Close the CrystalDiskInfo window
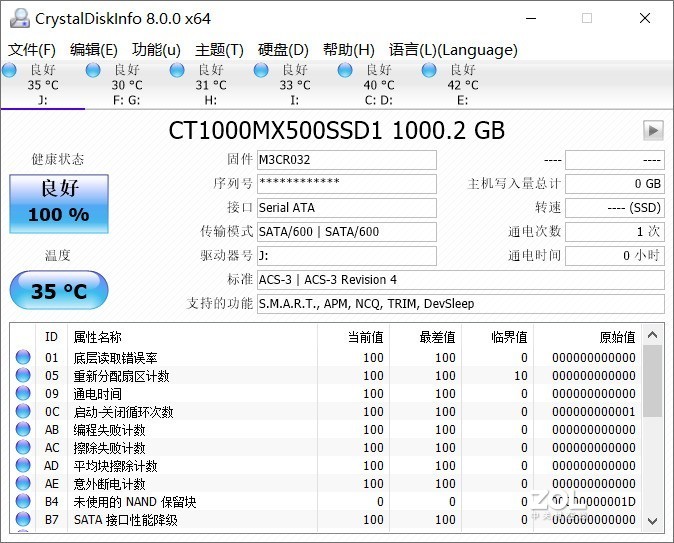674x543 pixels. [x=645, y=18]
